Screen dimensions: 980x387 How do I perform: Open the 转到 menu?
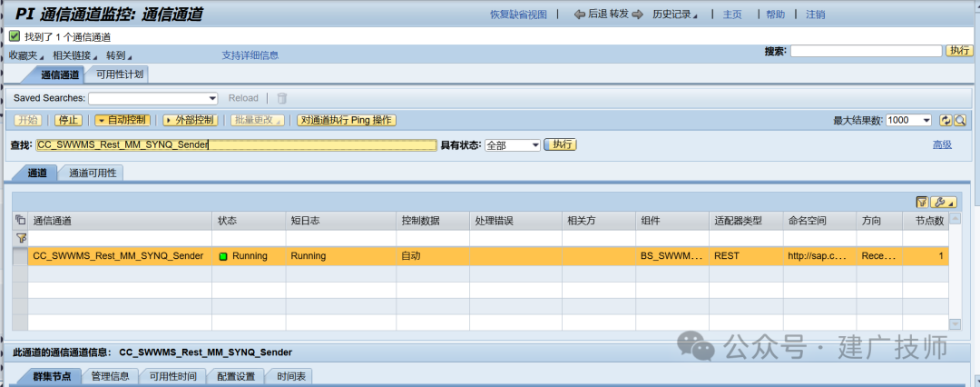click(x=119, y=55)
